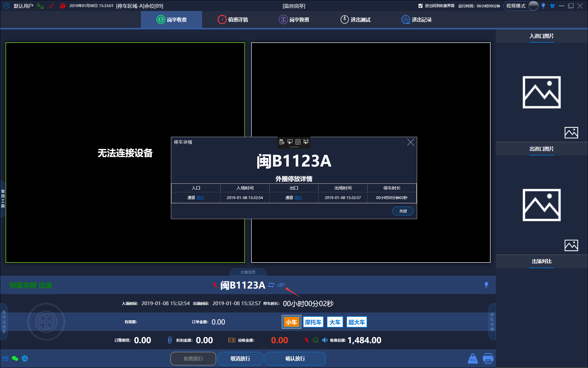Click the printer icon
This screenshot has height=368, width=588.
pos(488,358)
